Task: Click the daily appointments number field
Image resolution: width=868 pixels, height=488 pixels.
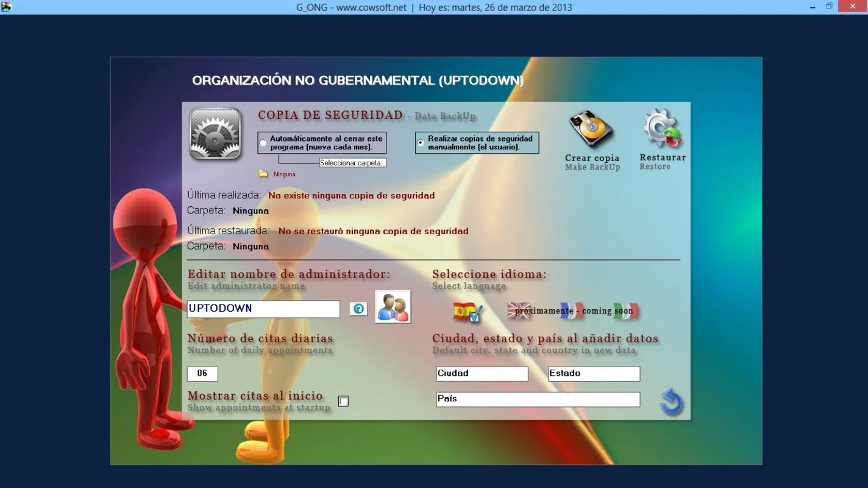Action: click(x=202, y=373)
